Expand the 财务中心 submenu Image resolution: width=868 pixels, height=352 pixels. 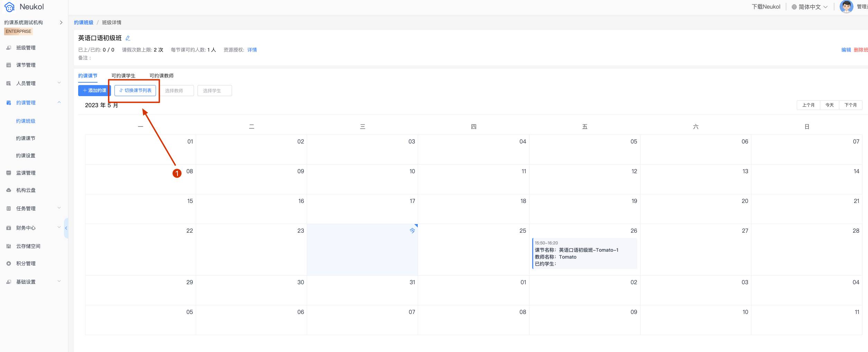[x=34, y=228]
